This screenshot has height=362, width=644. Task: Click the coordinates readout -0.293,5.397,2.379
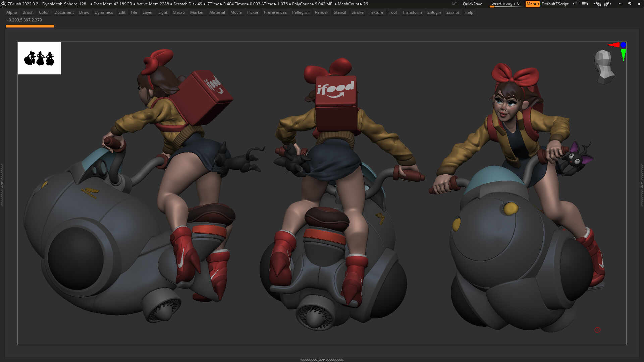pyautogui.click(x=24, y=20)
